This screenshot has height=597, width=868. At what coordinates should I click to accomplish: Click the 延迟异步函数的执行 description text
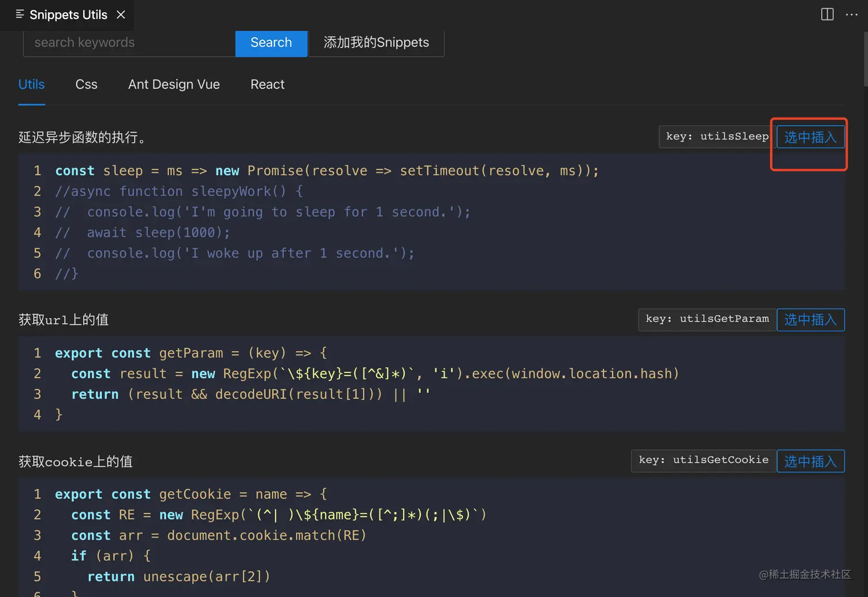point(84,137)
